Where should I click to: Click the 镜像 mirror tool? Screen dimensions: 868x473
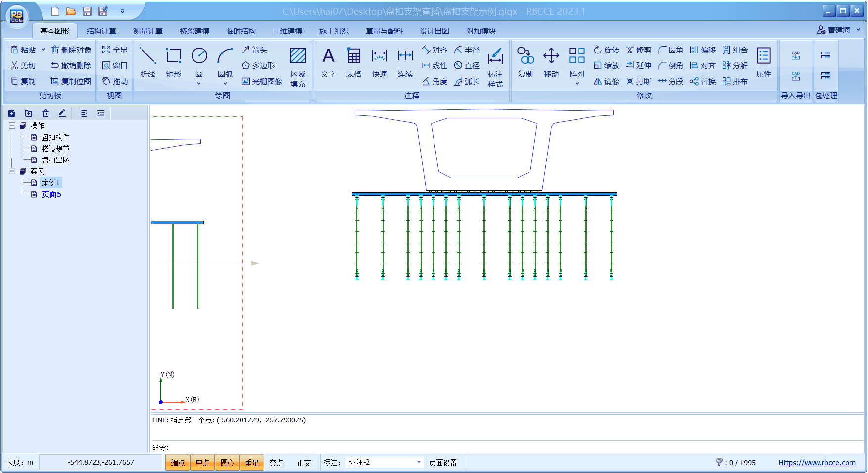click(606, 81)
